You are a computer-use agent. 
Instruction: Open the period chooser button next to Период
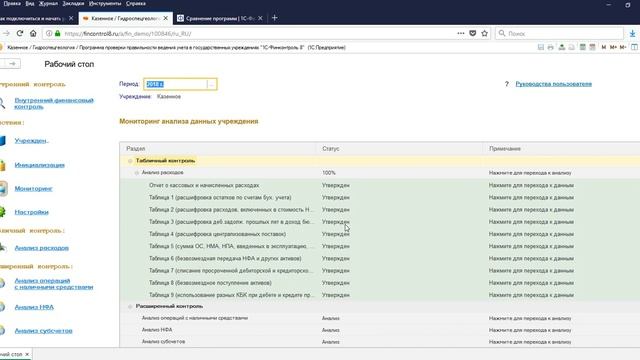pos(211,84)
